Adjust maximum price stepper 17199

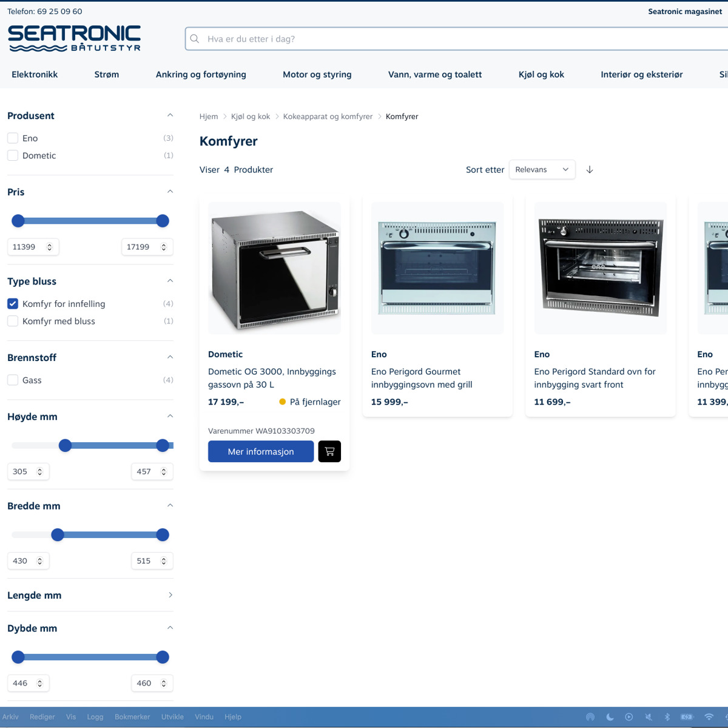pos(164,247)
